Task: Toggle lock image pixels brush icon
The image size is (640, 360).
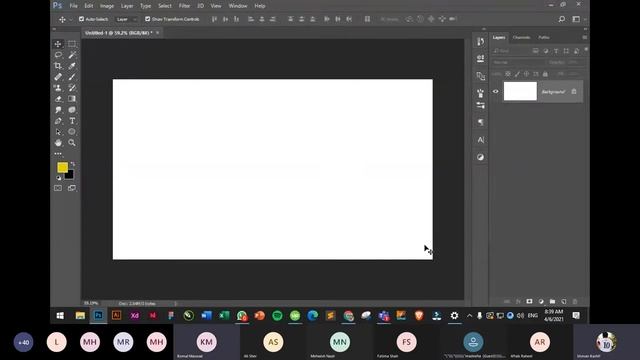Action: (517, 74)
